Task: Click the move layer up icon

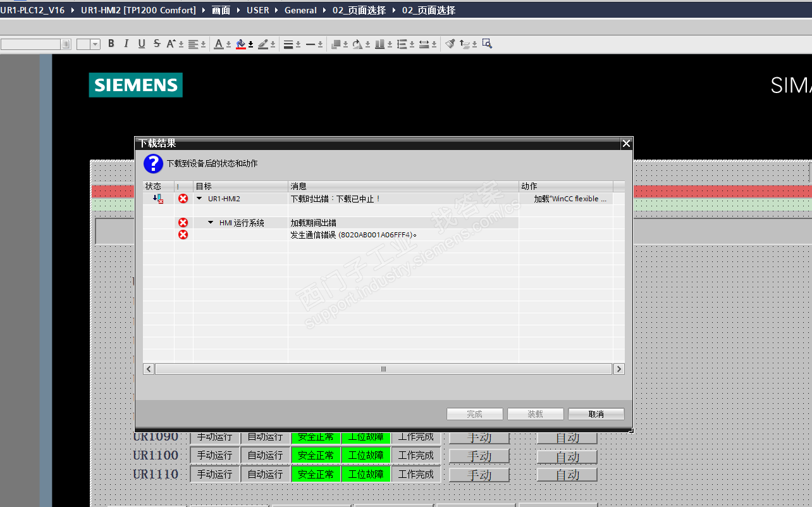Action: click(465, 44)
